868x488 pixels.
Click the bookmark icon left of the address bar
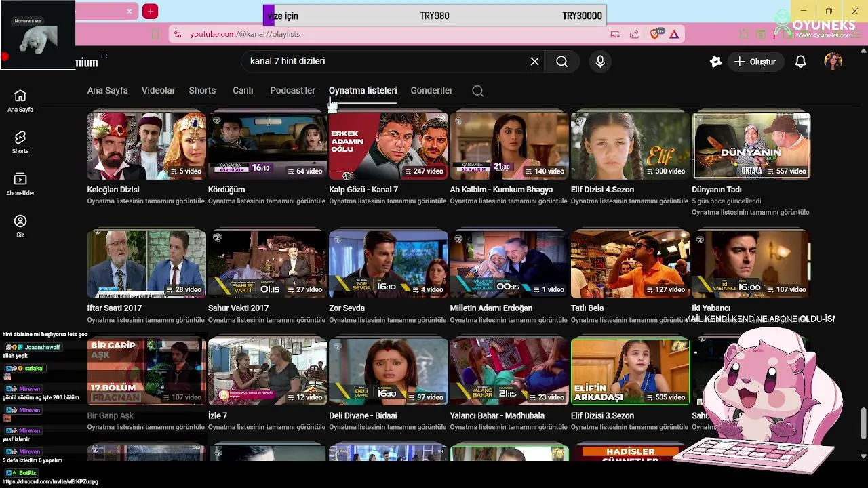coord(155,34)
